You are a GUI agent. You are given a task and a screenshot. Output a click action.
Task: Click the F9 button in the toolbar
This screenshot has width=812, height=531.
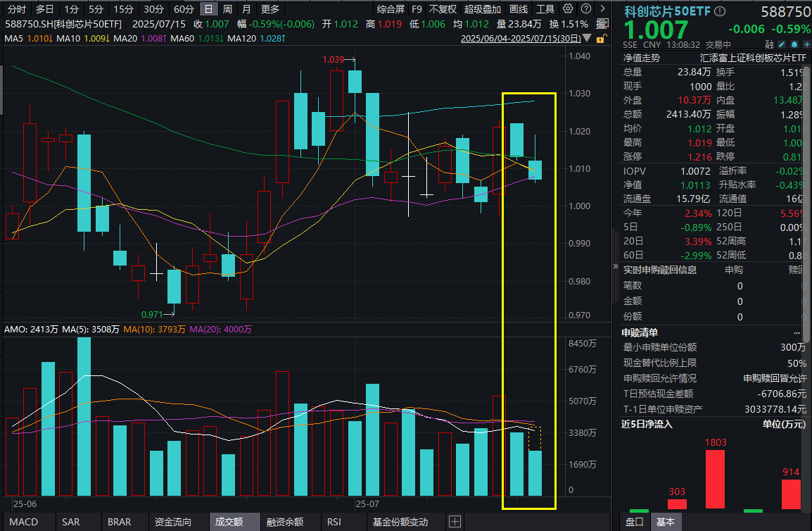417,8
